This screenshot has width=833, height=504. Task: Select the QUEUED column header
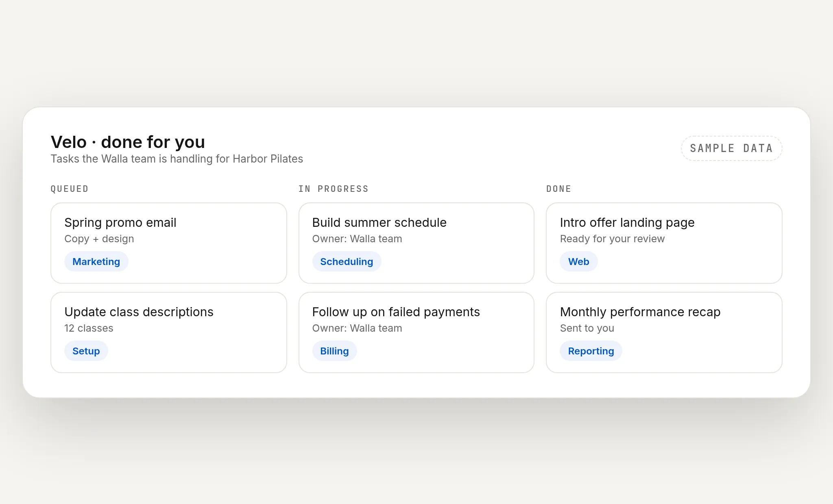coord(70,189)
